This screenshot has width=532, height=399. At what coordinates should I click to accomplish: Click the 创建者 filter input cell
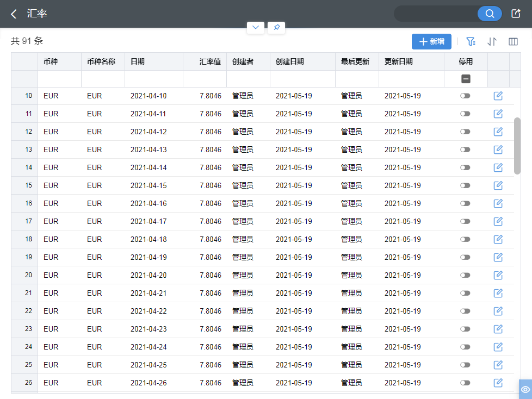coord(249,79)
